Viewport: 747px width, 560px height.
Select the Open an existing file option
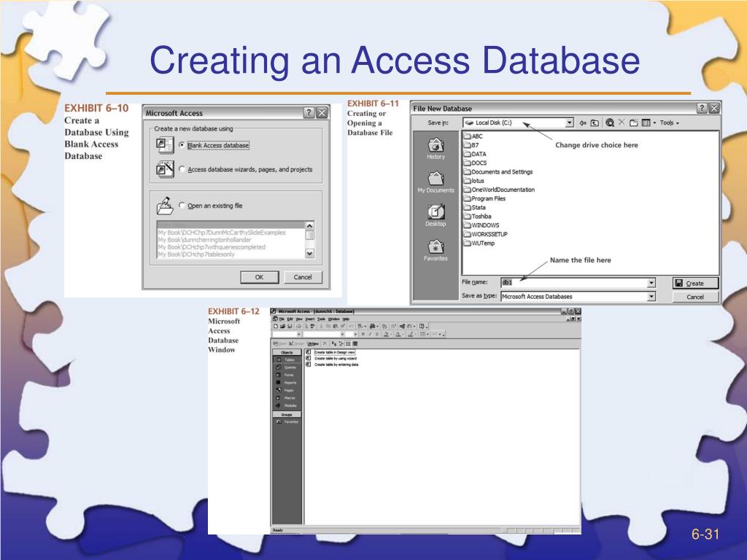tap(182, 205)
